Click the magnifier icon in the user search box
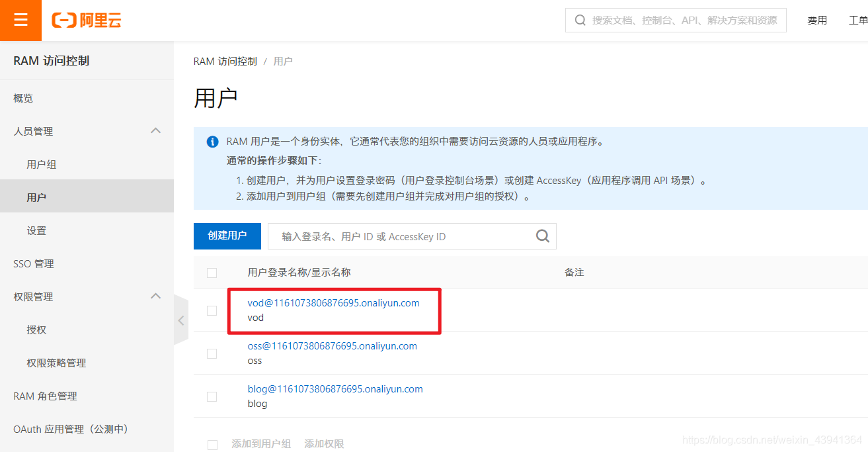 (x=542, y=236)
